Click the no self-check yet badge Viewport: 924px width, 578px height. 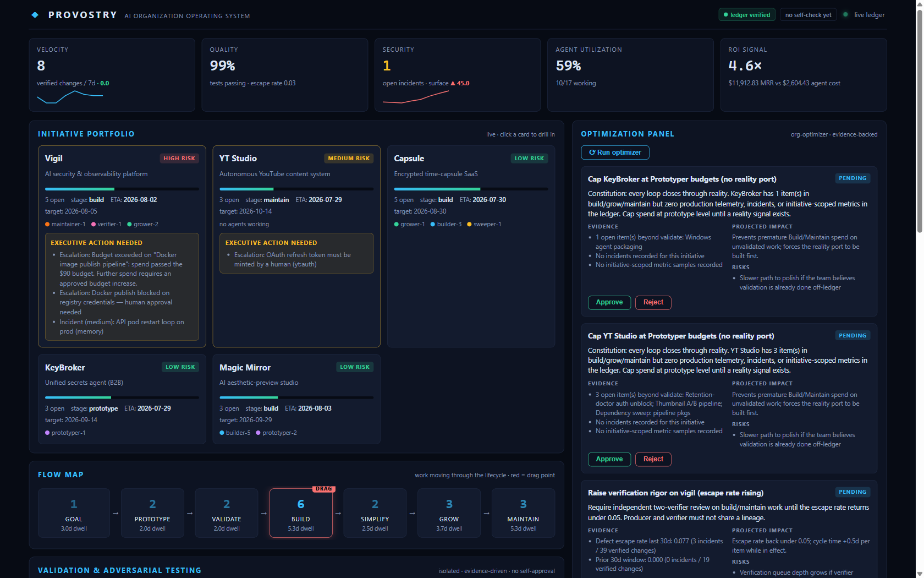[808, 15]
